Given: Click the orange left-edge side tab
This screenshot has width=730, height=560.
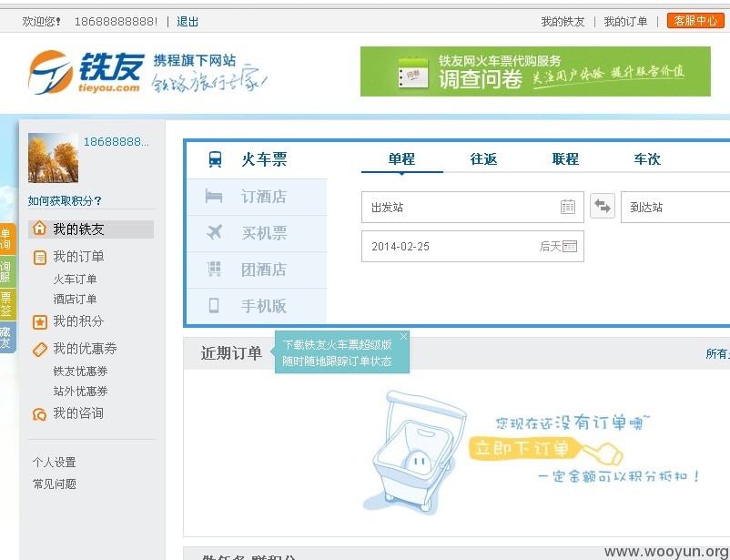Looking at the screenshot, I should click(x=7, y=239).
